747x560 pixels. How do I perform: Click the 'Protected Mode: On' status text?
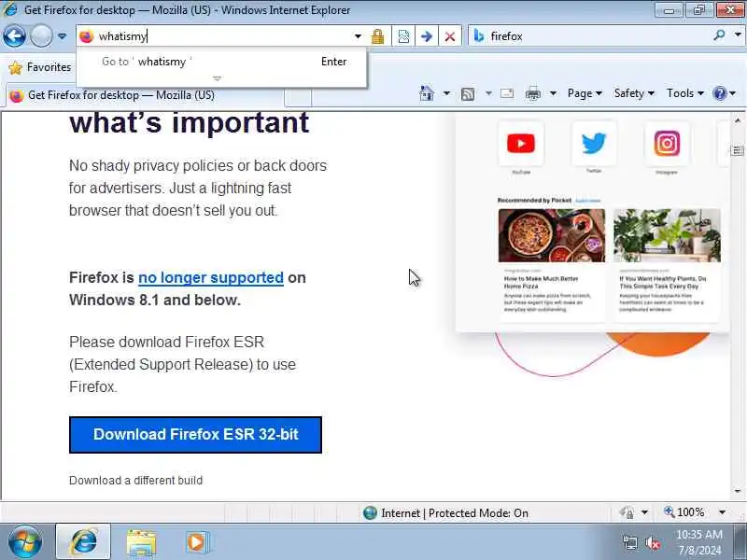click(478, 513)
